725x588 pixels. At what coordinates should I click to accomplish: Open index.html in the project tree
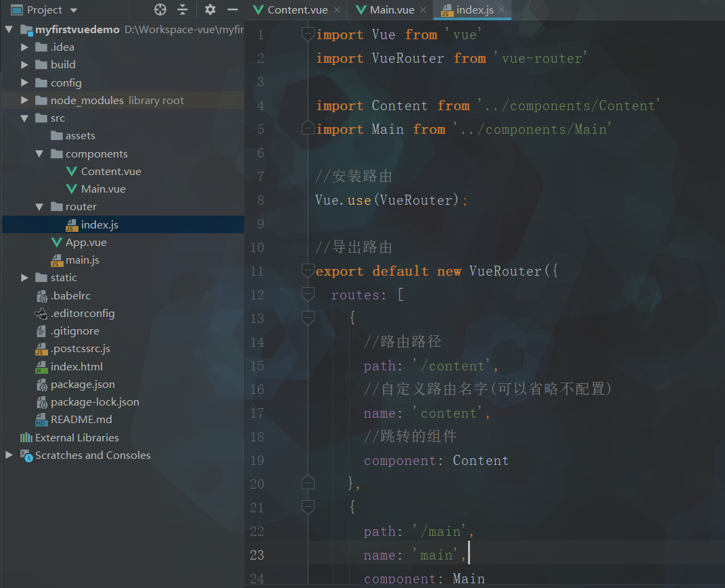[x=76, y=366]
